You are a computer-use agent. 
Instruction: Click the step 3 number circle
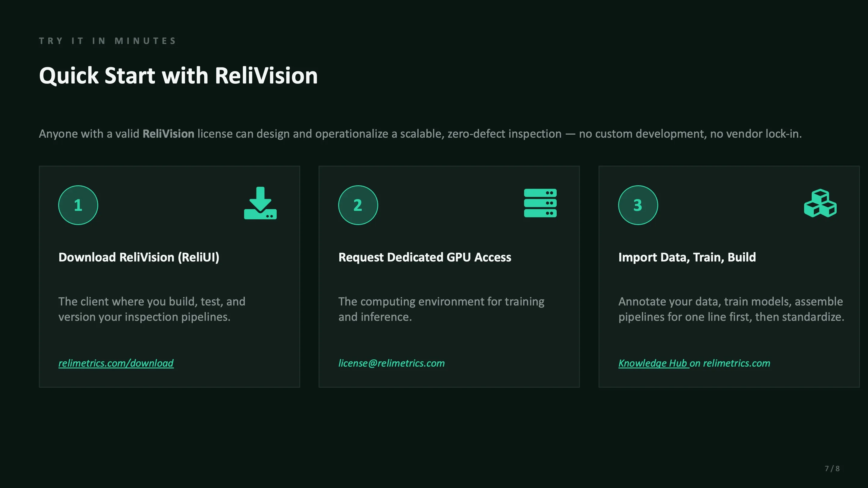pos(638,205)
